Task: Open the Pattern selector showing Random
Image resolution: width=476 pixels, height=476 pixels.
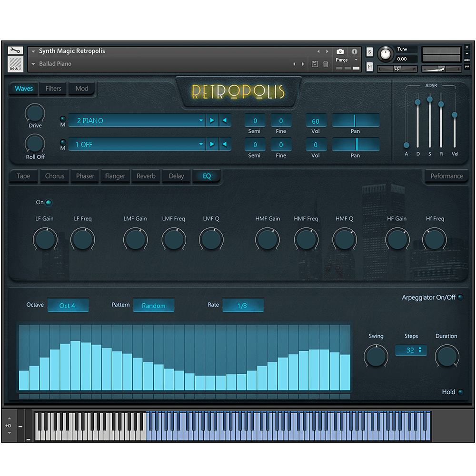Action: pos(154,306)
